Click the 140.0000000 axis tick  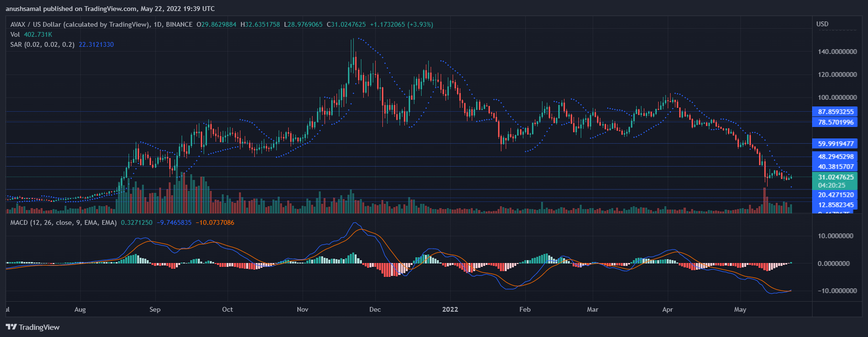(x=837, y=52)
